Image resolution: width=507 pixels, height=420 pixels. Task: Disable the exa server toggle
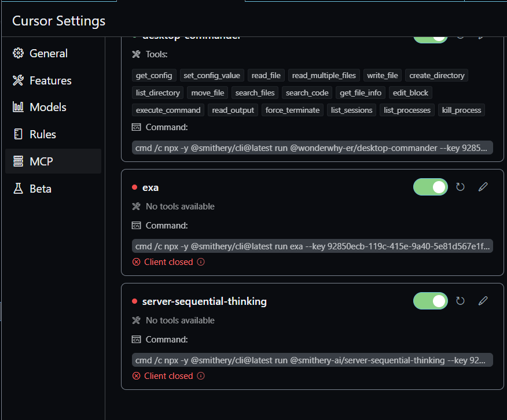(x=431, y=187)
